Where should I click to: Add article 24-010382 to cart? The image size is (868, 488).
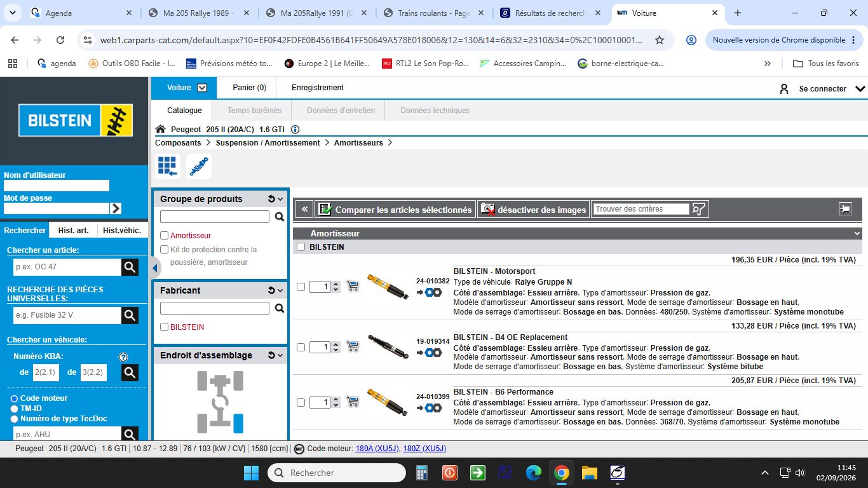(353, 287)
